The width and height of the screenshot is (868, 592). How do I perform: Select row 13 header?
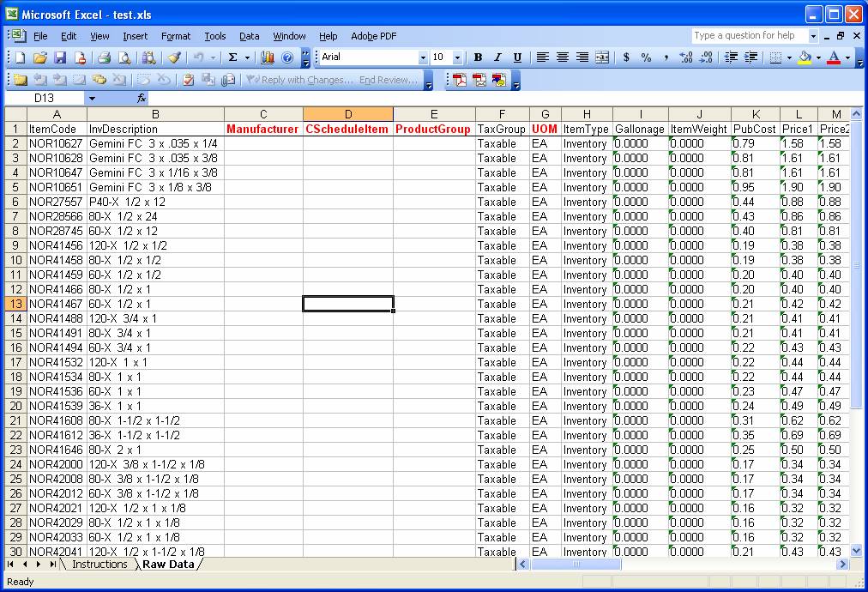[x=15, y=304]
